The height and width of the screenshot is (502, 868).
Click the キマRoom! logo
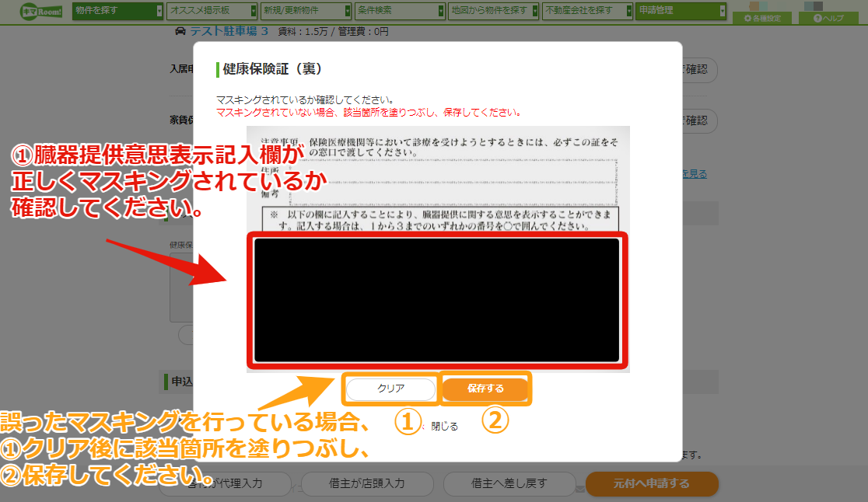click(x=41, y=11)
